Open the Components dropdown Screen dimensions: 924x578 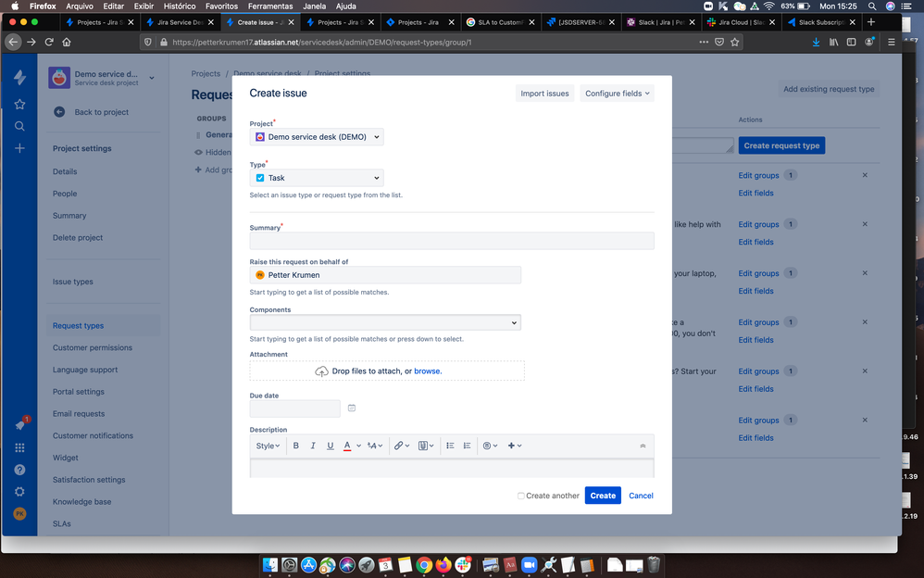coord(385,322)
